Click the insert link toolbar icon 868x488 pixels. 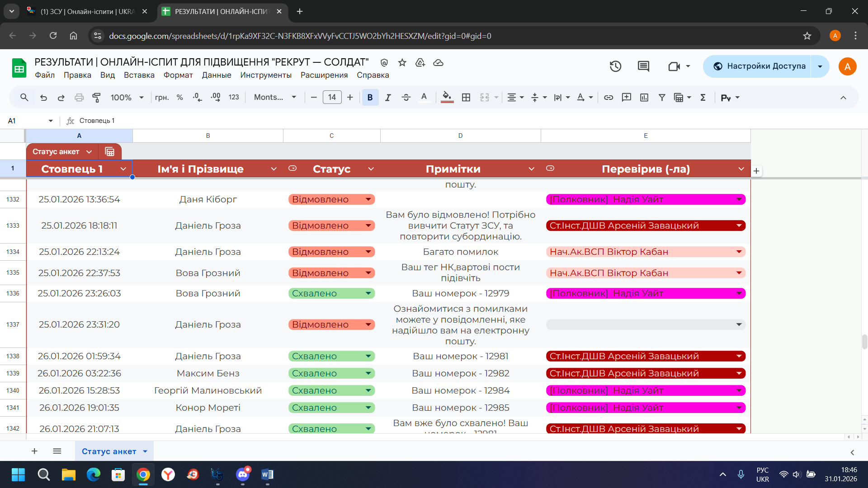tap(609, 97)
